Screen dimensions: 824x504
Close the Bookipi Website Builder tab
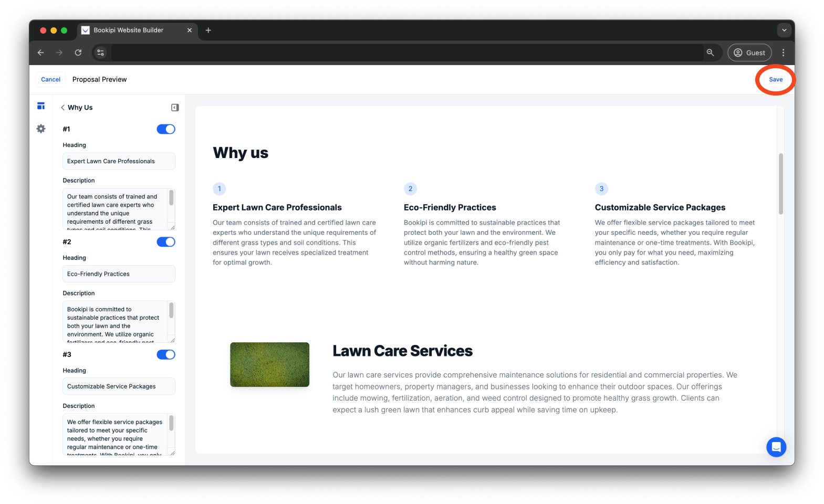[x=190, y=30]
